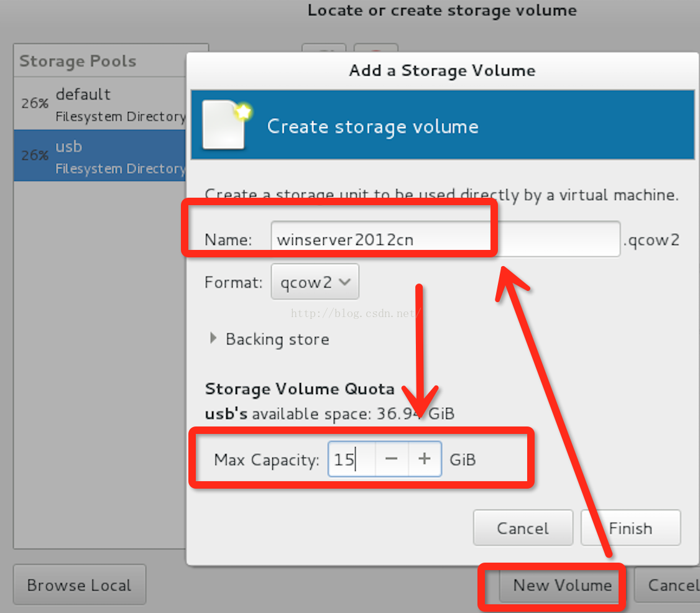Select the default storage pool
Viewport: 700px width, 613px height.
99,104
